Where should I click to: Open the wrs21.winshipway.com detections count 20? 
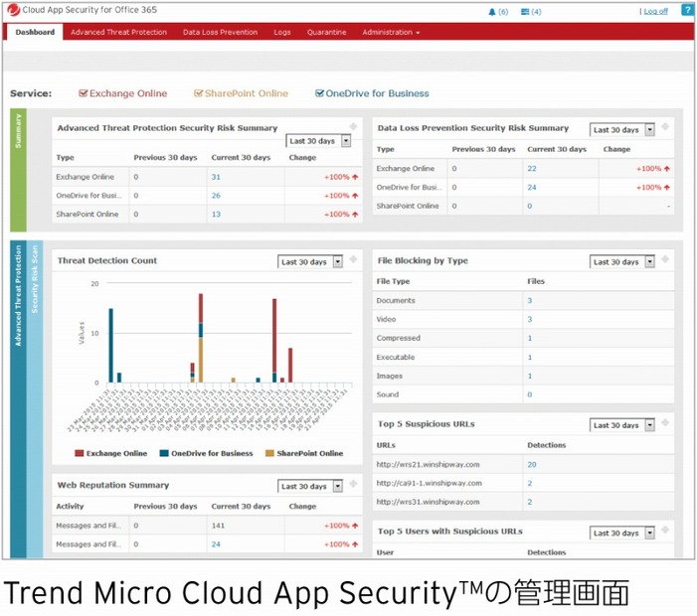tap(532, 465)
